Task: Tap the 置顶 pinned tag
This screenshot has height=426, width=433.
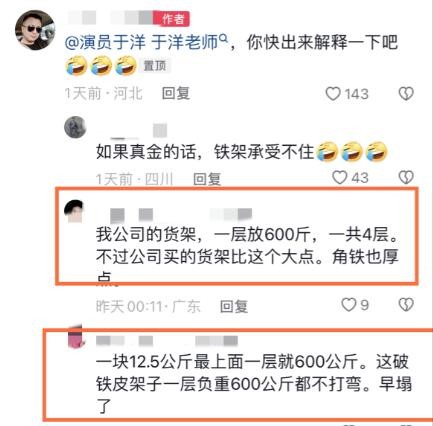Action: (x=155, y=66)
